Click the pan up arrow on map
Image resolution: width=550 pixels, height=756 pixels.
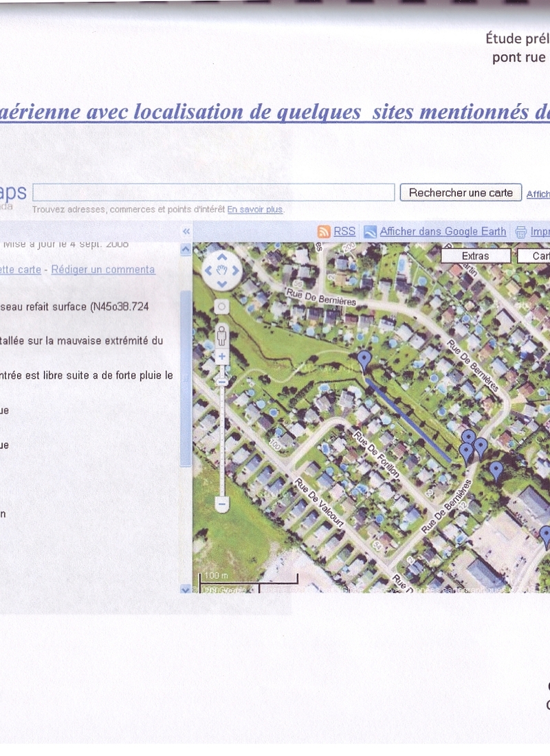pyautogui.click(x=221, y=258)
